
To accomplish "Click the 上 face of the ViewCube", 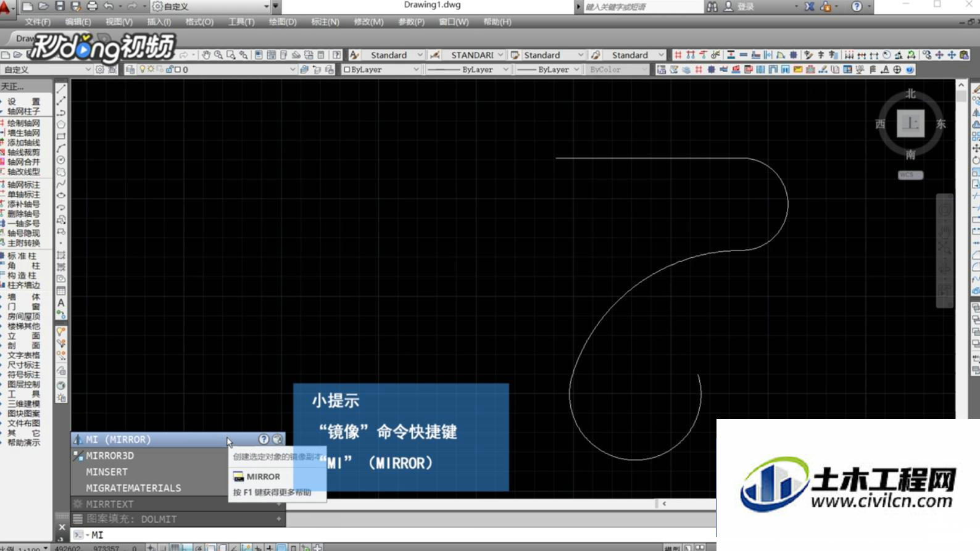I will click(x=910, y=123).
